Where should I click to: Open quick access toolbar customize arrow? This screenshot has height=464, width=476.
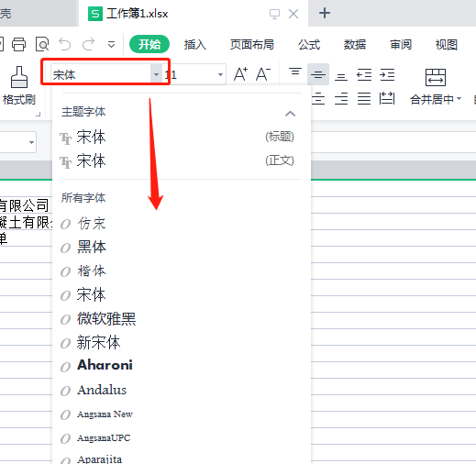(112, 45)
